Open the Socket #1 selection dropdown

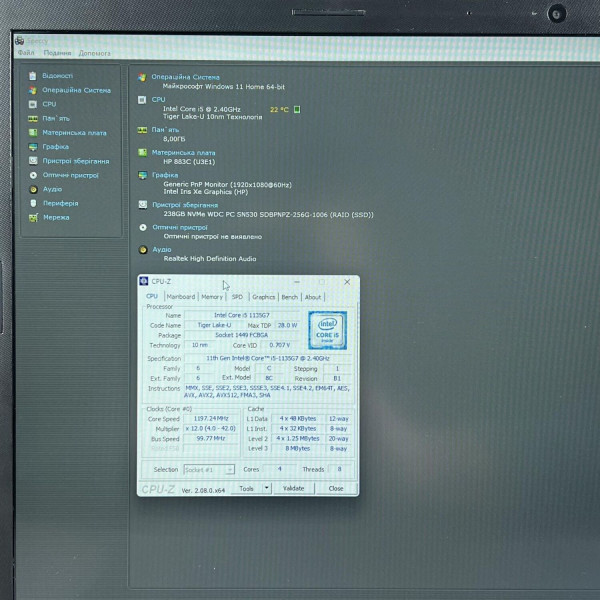tap(209, 470)
